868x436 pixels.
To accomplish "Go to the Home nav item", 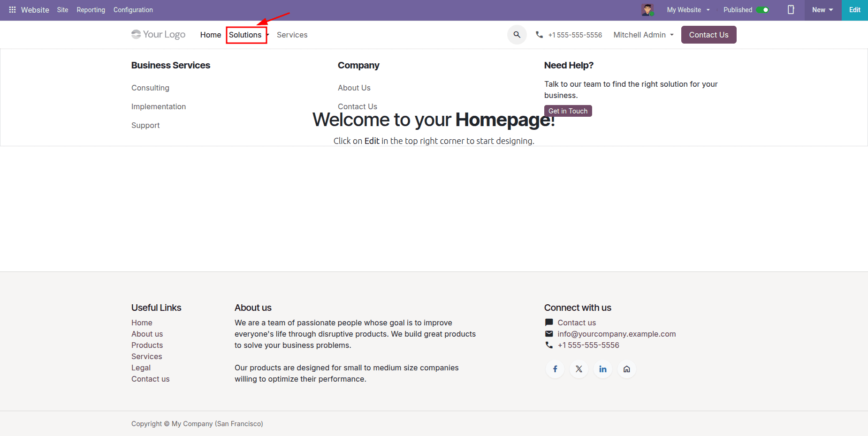I will click(x=211, y=35).
